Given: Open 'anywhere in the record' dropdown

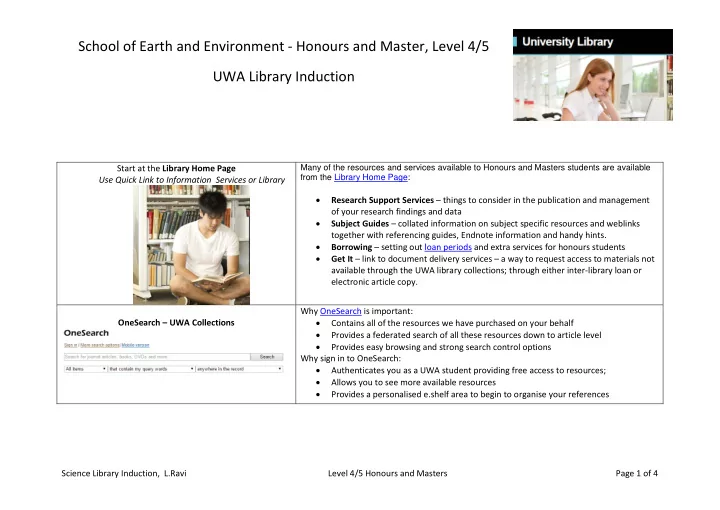Looking at the screenshot, I should click(x=239, y=369).
